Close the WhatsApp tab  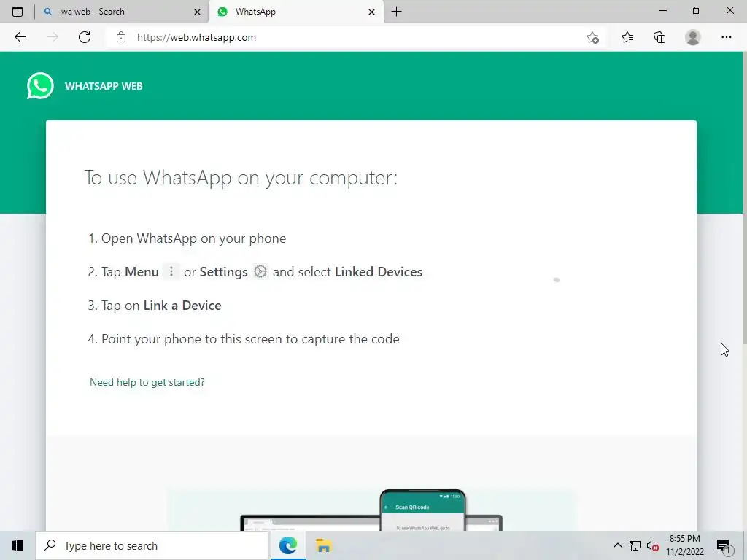coord(371,12)
